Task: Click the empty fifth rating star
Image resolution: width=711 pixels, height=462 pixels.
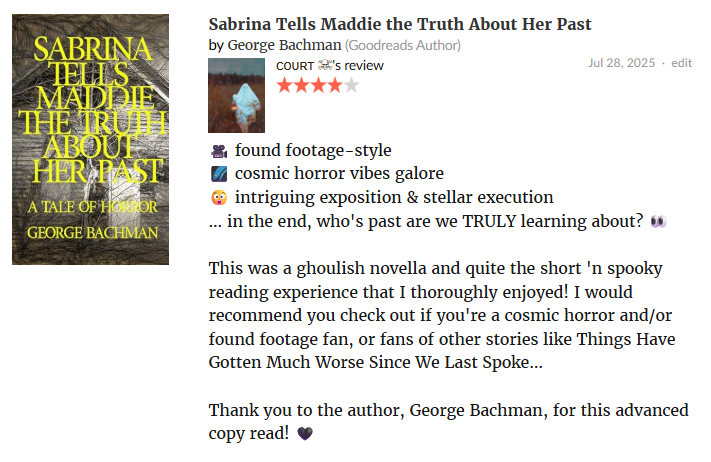Action: [351, 85]
